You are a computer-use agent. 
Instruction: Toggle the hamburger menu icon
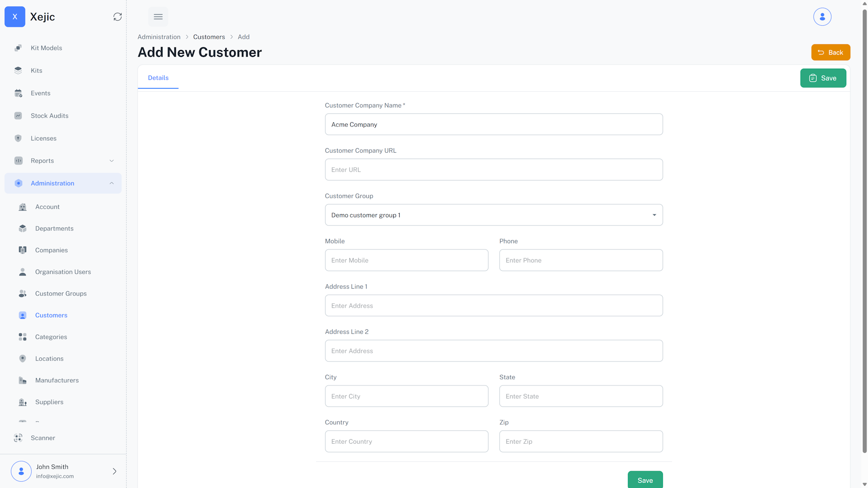pos(158,17)
